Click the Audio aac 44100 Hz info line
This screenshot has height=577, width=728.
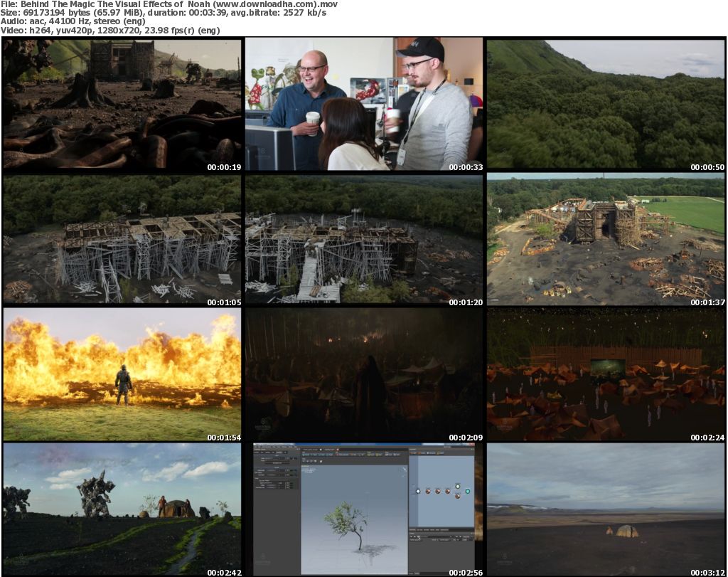click(x=73, y=21)
